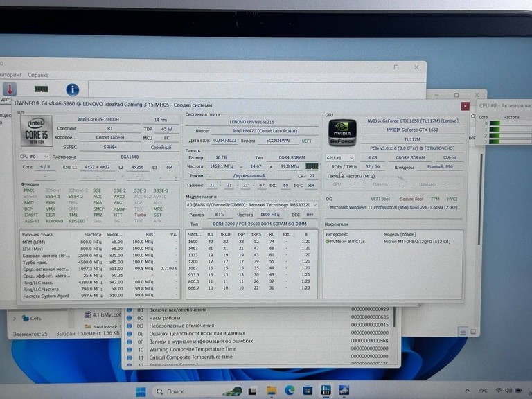The image size is (532, 399).
Task: Maximize the main HWiNFO window
Action: pyautogui.click(x=396, y=67)
